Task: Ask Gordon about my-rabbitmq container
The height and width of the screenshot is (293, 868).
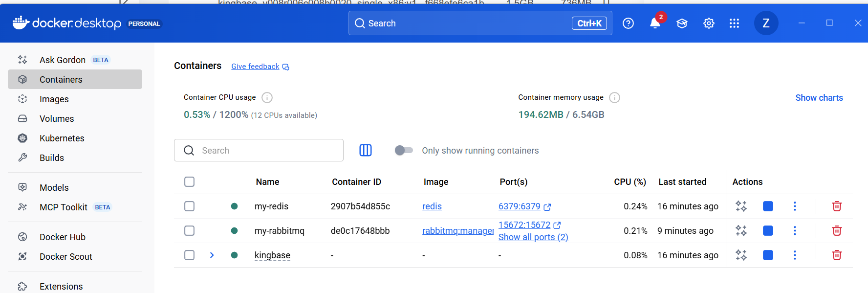Action: coord(741,230)
